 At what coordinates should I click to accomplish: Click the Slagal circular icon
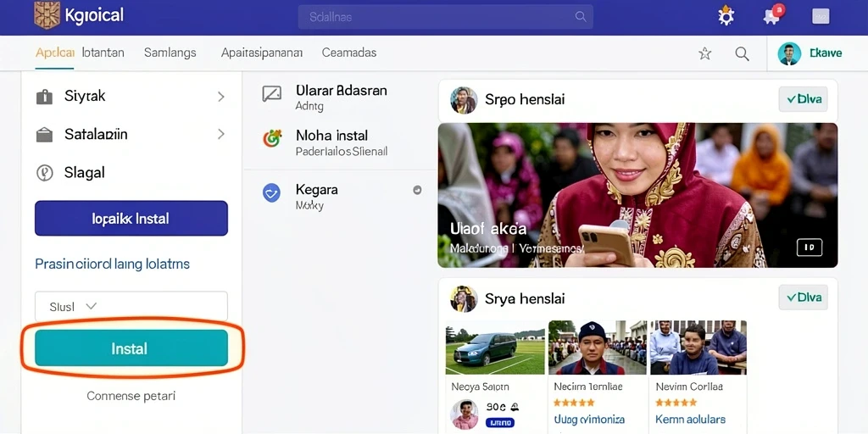click(x=44, y=173)
